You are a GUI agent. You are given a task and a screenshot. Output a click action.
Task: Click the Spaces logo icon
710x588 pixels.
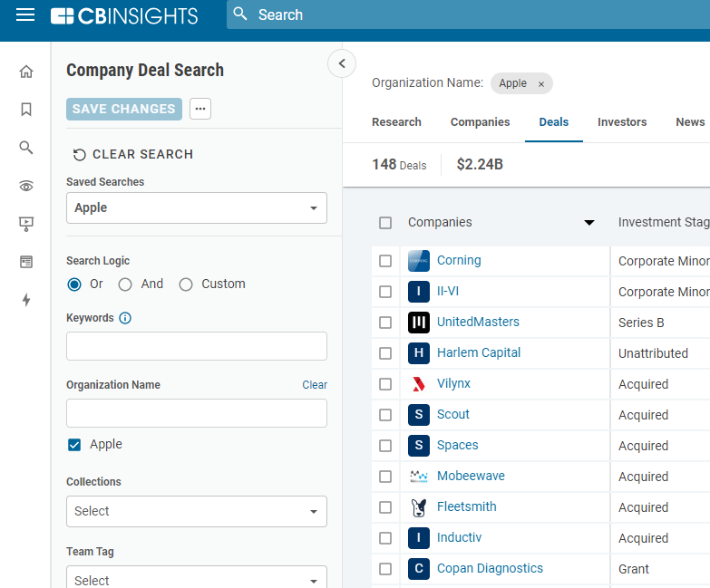coord(419,446)
